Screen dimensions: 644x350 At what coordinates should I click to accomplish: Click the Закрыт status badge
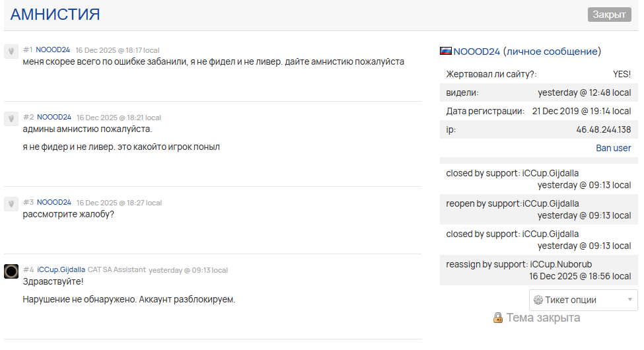pos(609,15)
